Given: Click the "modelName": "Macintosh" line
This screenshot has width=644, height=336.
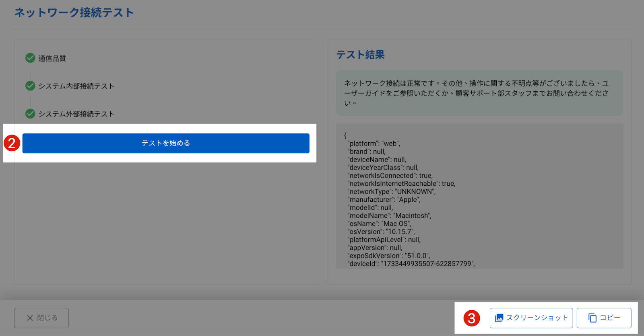Looking at the screenshot, I should (390, 216).
